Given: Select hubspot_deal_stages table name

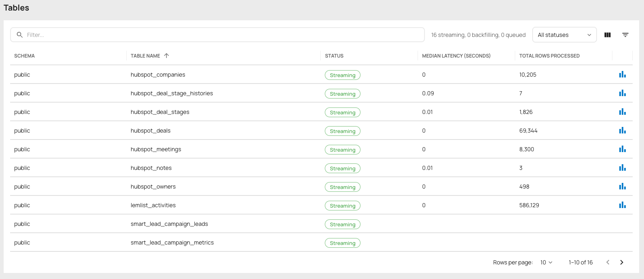Looking at the screenshot, I should click(160, 112).
